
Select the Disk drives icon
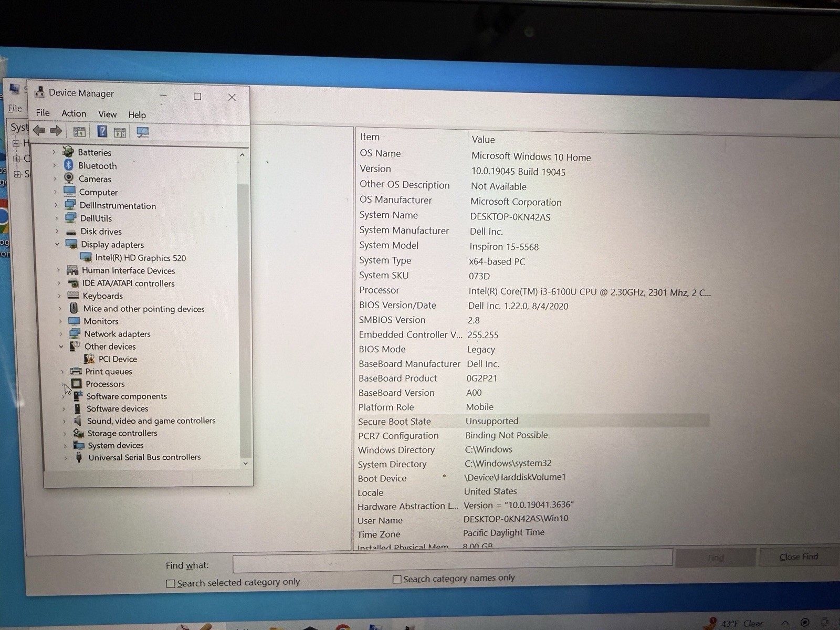coord(71,232)
